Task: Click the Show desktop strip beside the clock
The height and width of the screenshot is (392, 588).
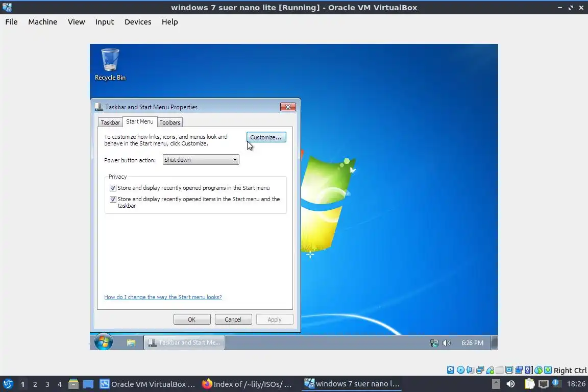Action: (495, 342)
